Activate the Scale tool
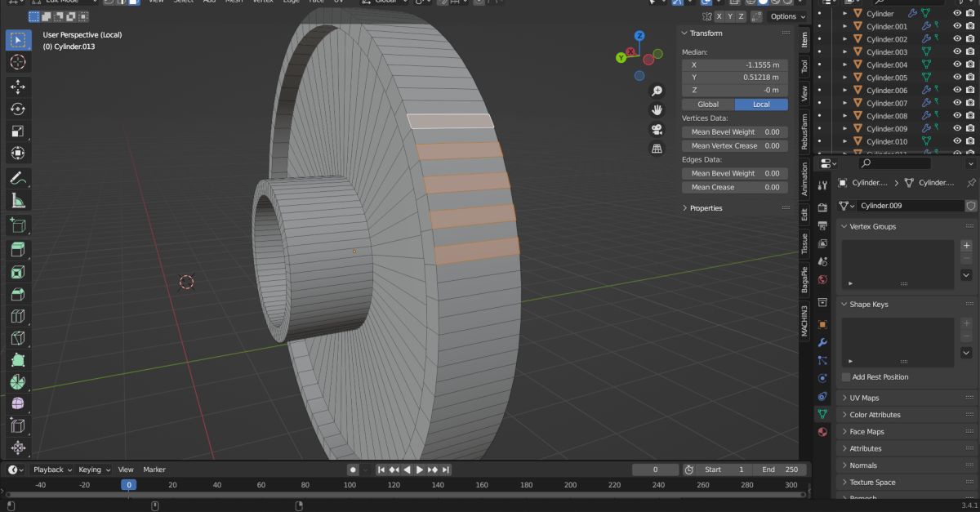Viewport: 980px width, 512px height. click(x=18, y=131)
